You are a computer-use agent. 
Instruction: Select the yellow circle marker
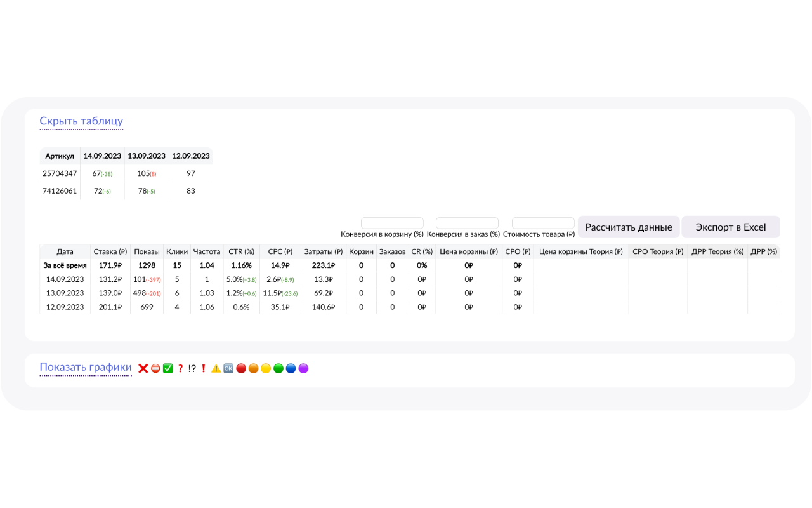click(266, 368)
